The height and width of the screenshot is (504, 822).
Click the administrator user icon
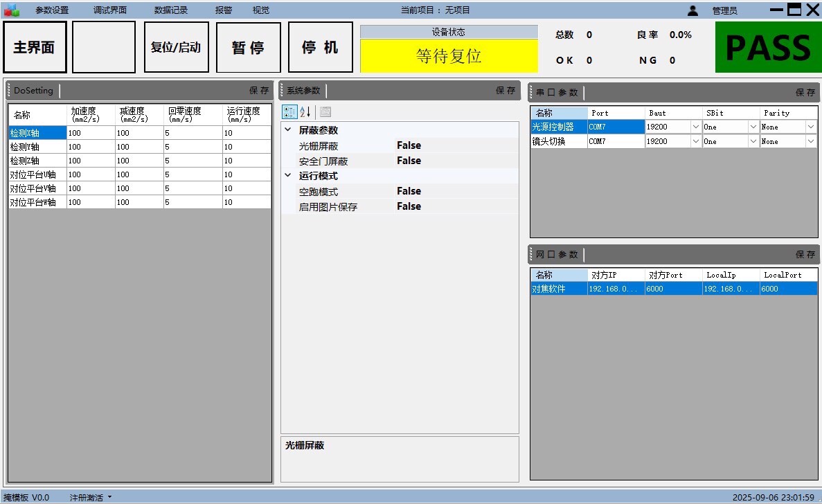tap(693, 10)
